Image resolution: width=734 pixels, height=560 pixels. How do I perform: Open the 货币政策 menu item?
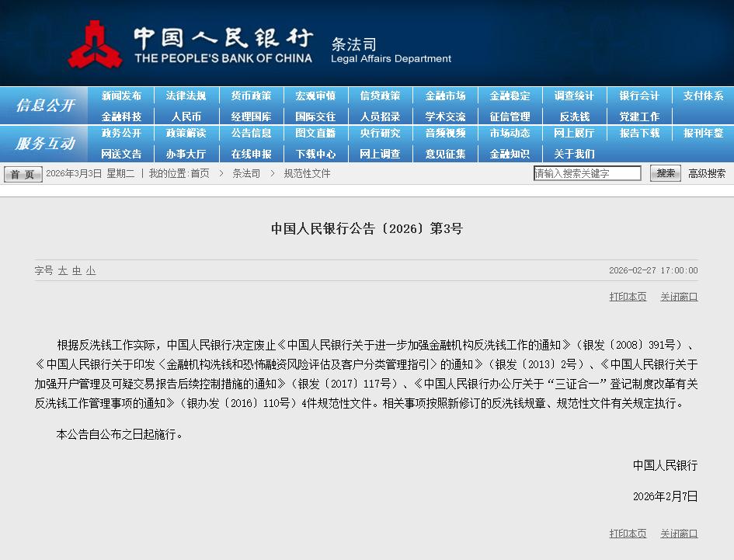(251, 96)
